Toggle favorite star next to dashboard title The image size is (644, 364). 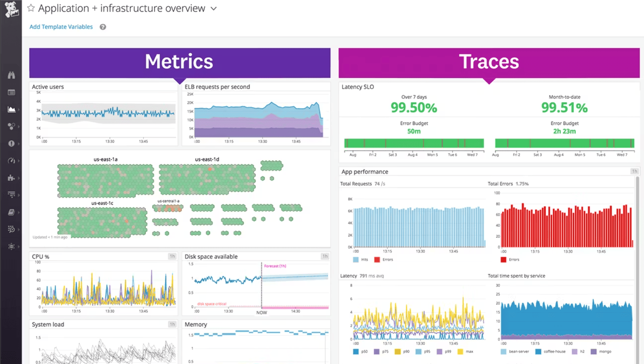coord(31,7)
